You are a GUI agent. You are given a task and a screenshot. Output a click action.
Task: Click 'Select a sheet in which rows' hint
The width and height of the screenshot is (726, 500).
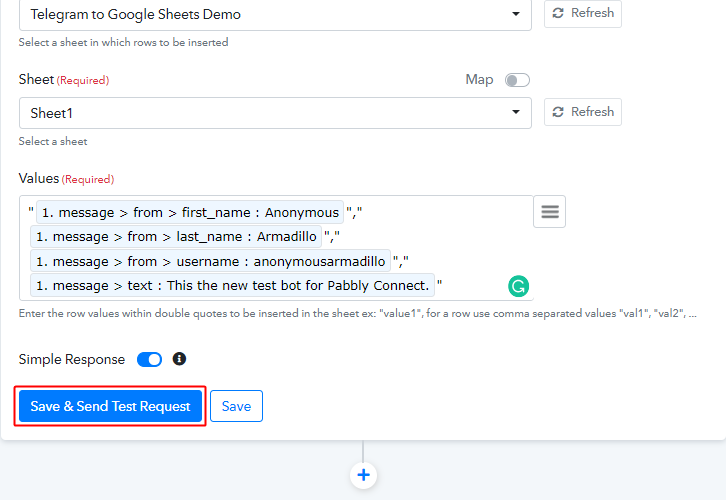point(123,43)
